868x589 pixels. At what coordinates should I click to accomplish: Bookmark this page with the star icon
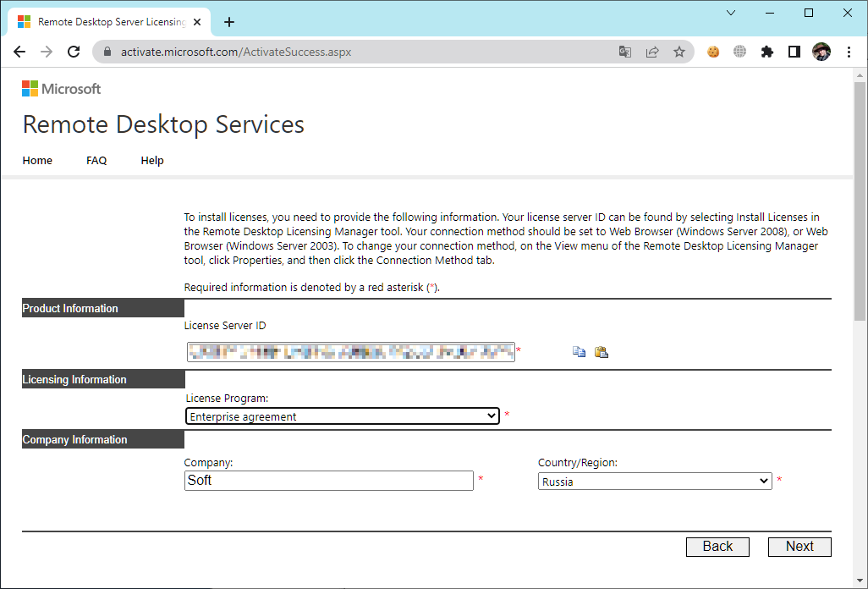[679, 52]
